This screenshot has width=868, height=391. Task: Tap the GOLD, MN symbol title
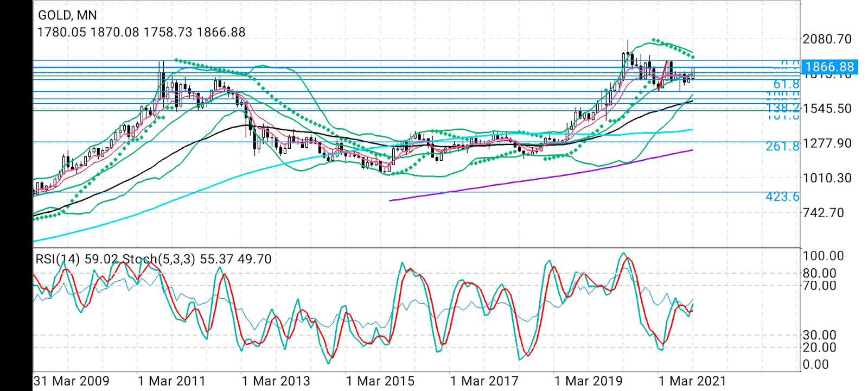click(67, 15)
